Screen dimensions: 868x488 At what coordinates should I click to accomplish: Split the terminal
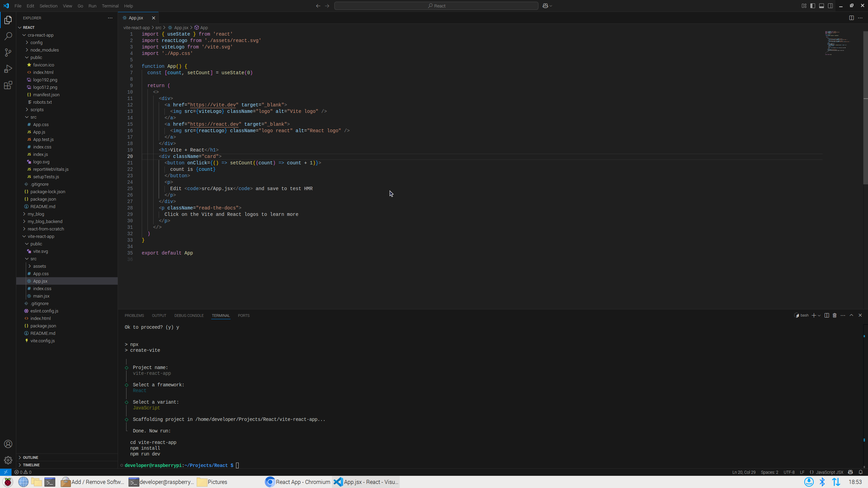tap(827, 316)
